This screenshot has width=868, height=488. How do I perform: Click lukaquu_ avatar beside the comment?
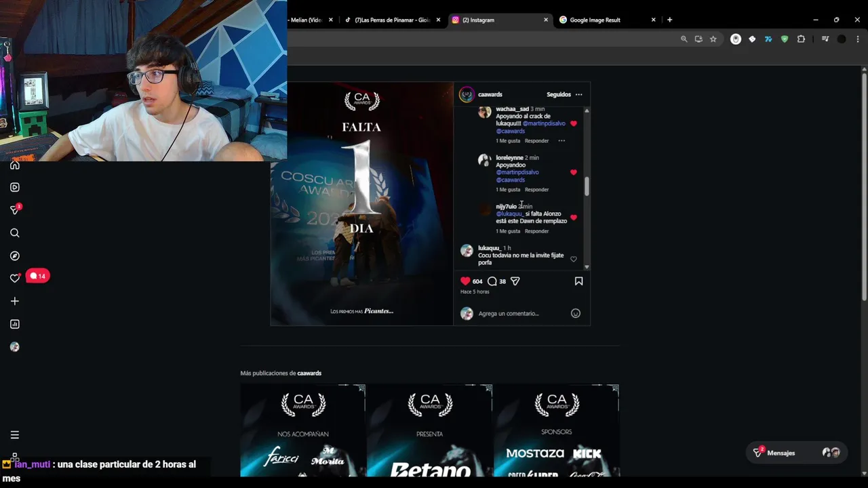click(467, 251)
